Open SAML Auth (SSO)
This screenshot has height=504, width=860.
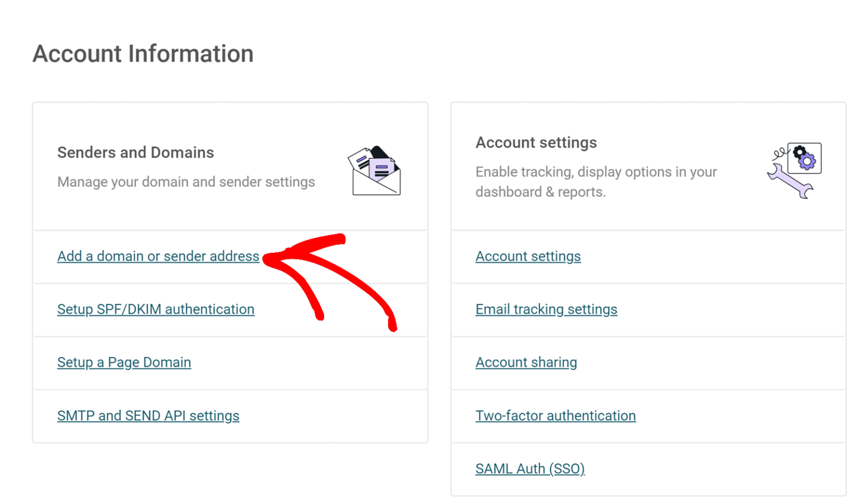pos(530,469)
